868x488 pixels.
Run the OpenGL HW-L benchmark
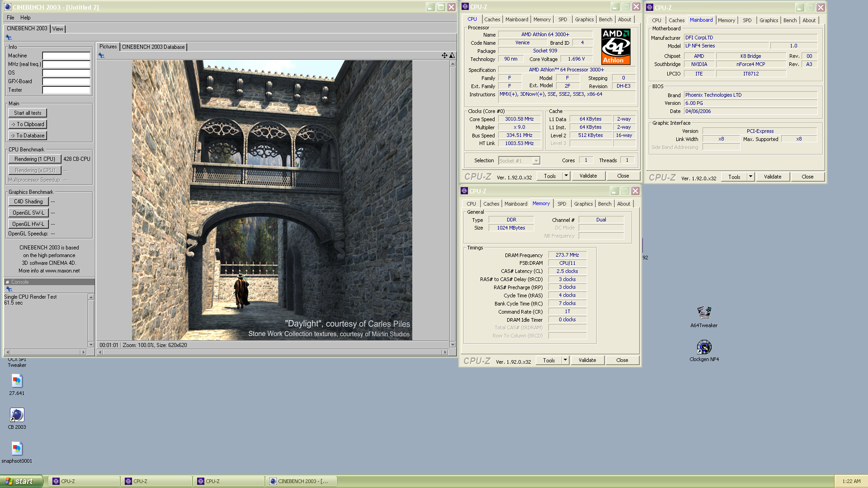(28, 224)
